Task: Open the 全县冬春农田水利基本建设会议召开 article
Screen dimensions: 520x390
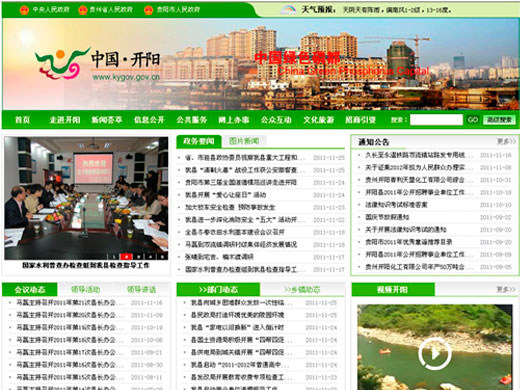Action: pos(235,232)
